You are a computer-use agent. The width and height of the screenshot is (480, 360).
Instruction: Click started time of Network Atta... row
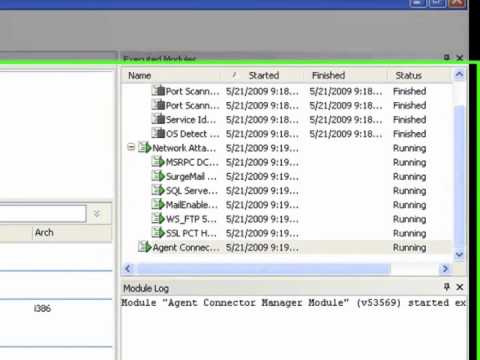point(262,148)
